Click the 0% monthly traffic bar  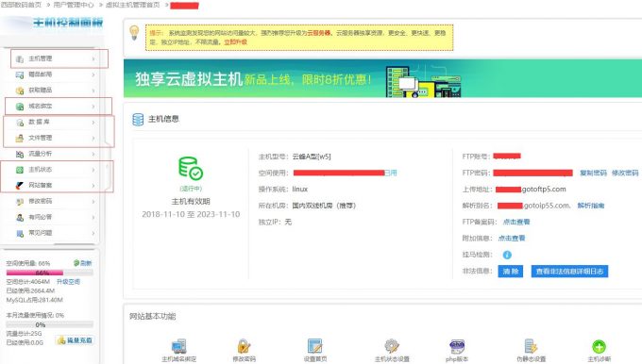49,324
